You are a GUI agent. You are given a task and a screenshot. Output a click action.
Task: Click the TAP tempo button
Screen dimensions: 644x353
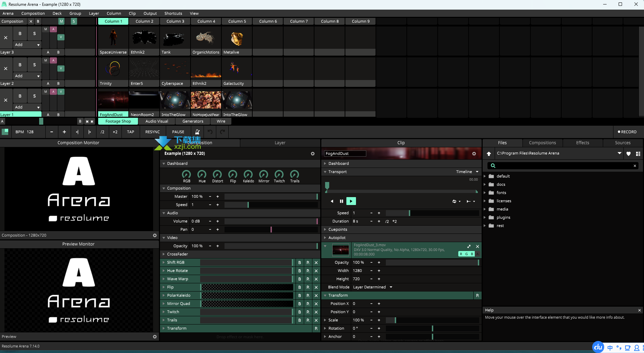pyautogui.click(x=130, y=132)
